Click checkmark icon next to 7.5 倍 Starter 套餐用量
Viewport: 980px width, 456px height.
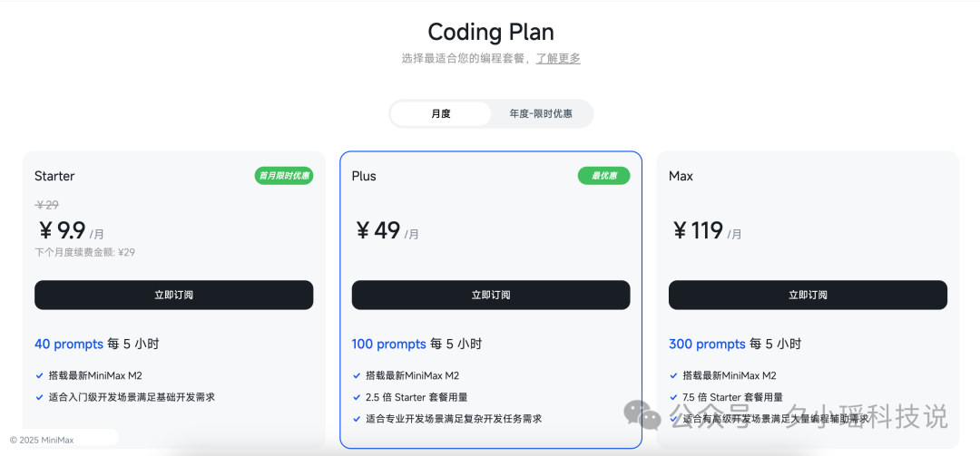click(674, 397)
